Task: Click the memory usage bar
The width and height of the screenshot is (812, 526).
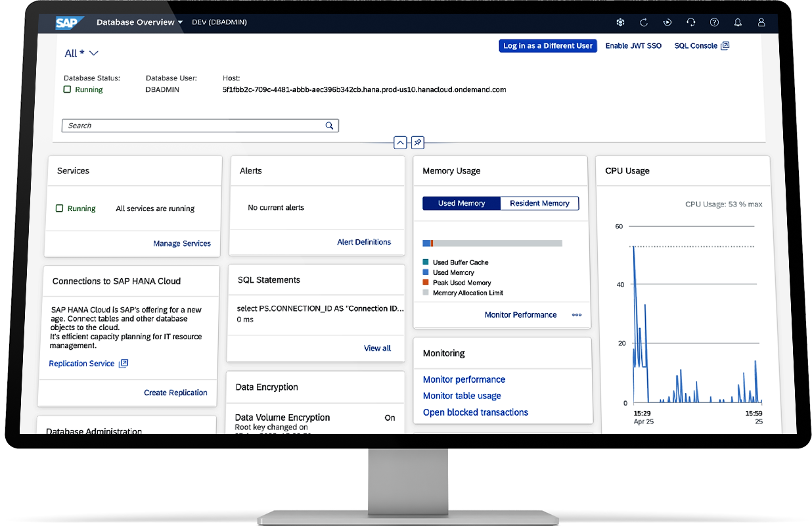Action: [492, 243]
